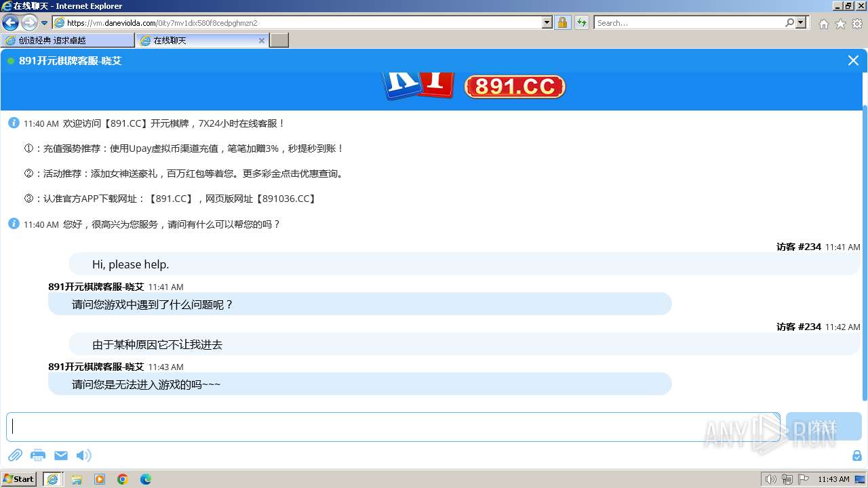Switch to the 创造经典 追求卓越 tab
The height and width of the screenshot is (488, 868).
coord(67,41)
